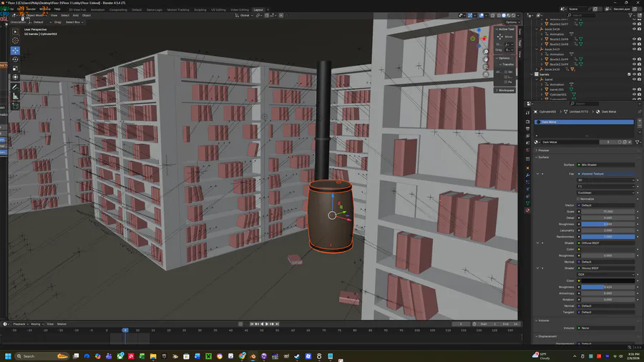
Task: Open the Euclidean distance dropdown
Action: click(606, 192)
